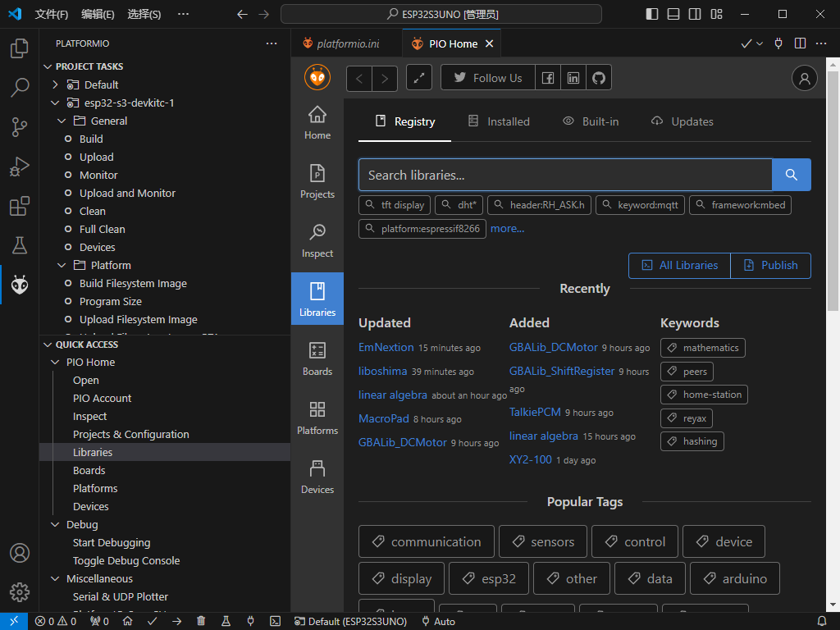Image resolution: width=840 pixels, height=630 pixels.
Task: Open the Source Control view
Action: (x=20, y=127)
